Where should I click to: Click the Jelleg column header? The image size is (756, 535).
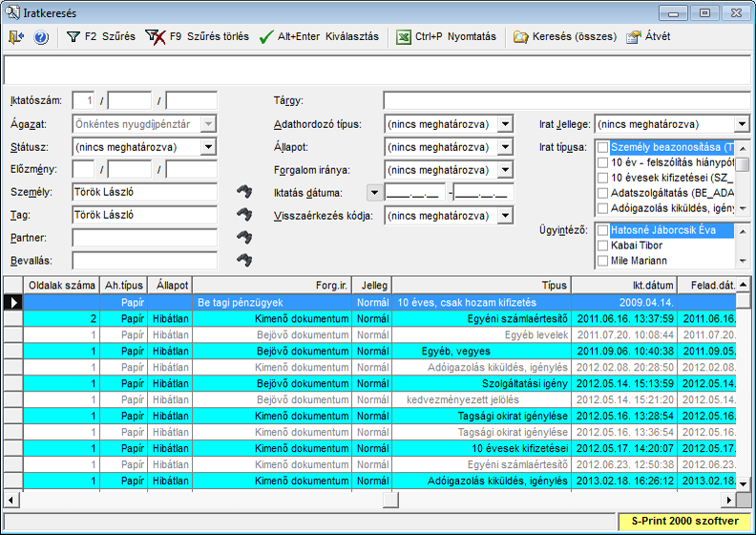click(x=372, y=285)
